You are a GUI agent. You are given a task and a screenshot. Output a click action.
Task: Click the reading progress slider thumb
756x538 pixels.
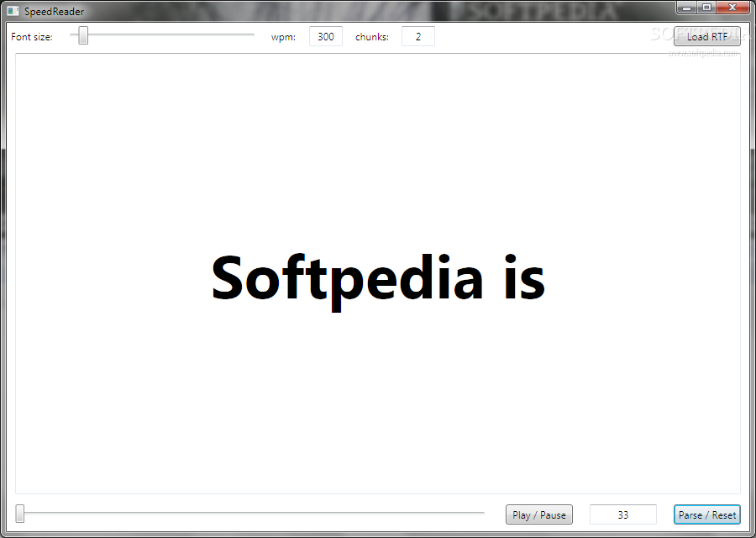click(x=20, y=514)
